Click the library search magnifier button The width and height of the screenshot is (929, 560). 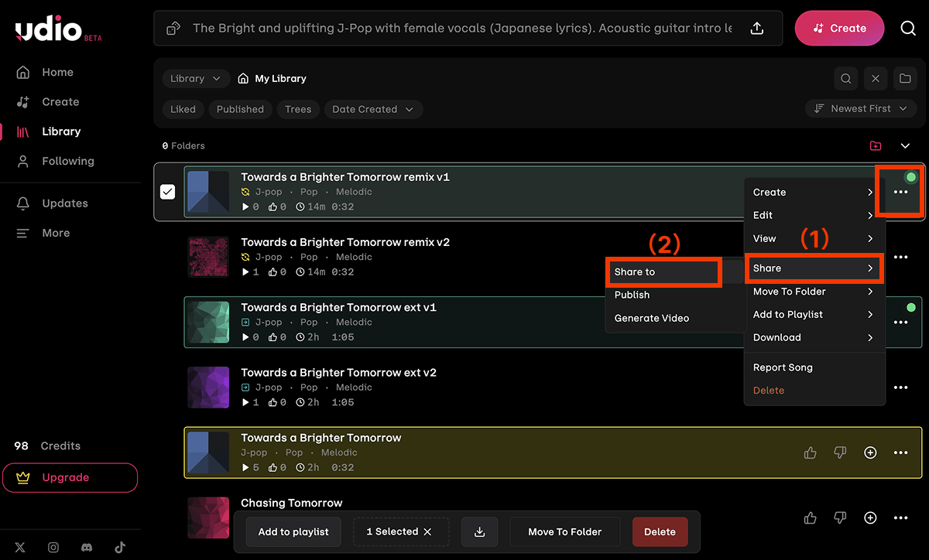click(x=846, y=78)
